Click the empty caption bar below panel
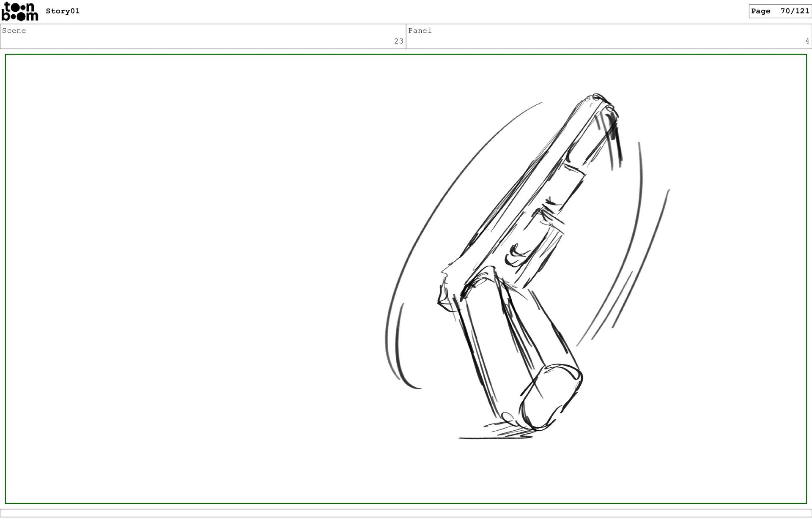The image size is (812, 525). click(406, 513)
